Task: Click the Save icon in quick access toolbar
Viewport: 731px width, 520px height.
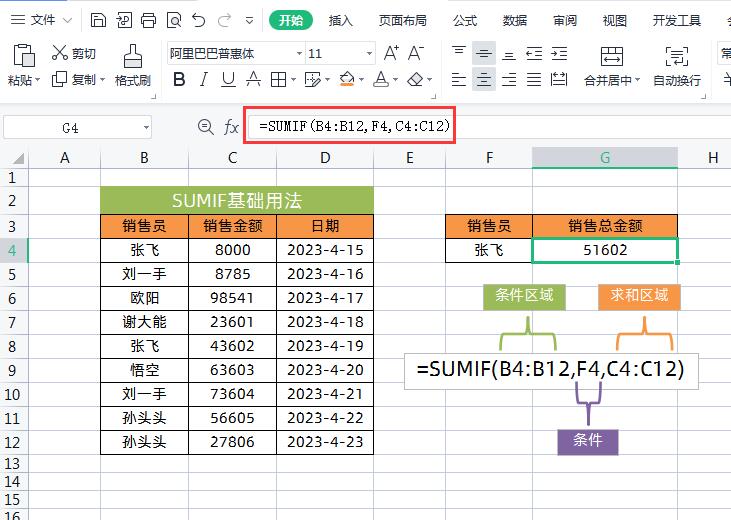Action: pyautogui.click(x=97, y=20)
